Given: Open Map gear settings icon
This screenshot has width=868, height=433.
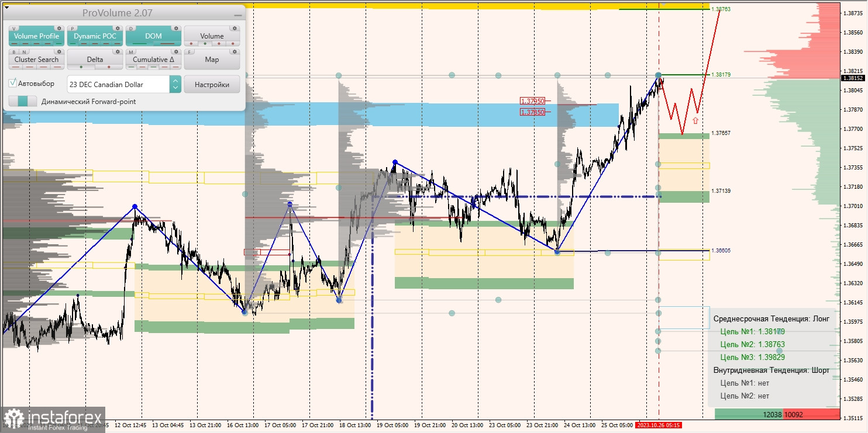Looking at the screenshot, I should pos(235,51).
